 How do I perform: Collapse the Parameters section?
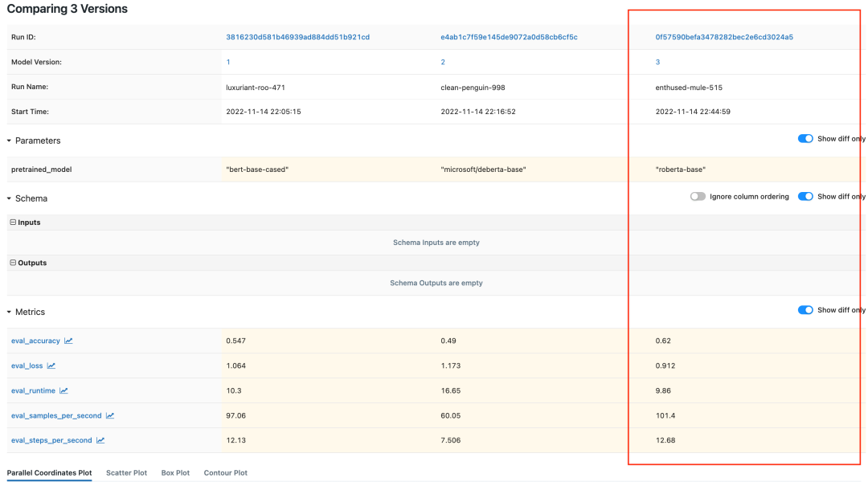click(x=10, y=141)
